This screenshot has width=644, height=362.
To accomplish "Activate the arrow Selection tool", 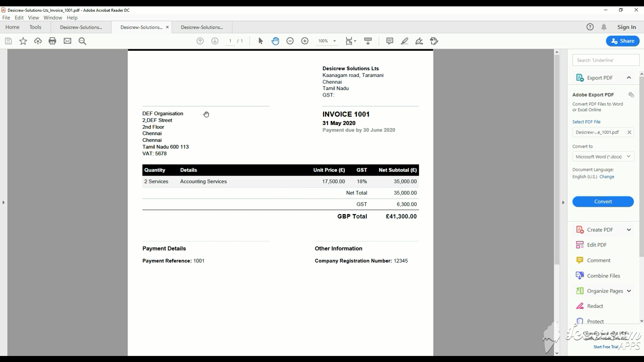I will (x=261, y=41).
